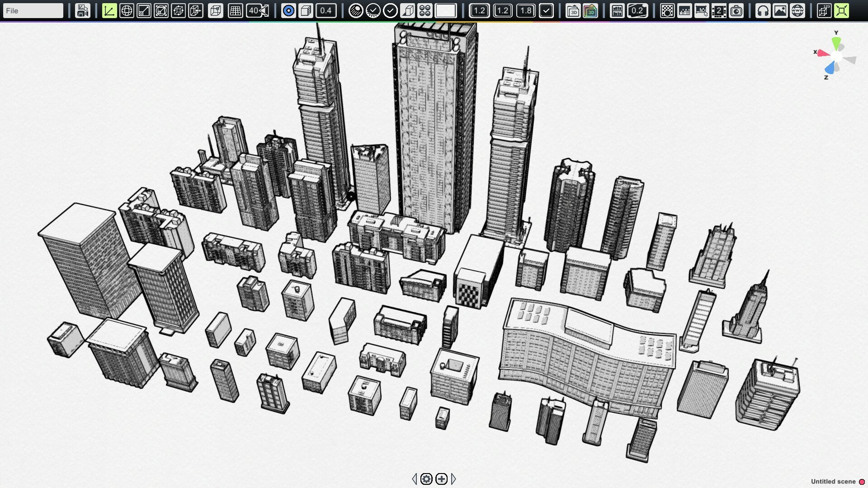This screenshot has width=868, height=488.
Task: Go back using the left arrow at bottom
Action: point(415,479)
